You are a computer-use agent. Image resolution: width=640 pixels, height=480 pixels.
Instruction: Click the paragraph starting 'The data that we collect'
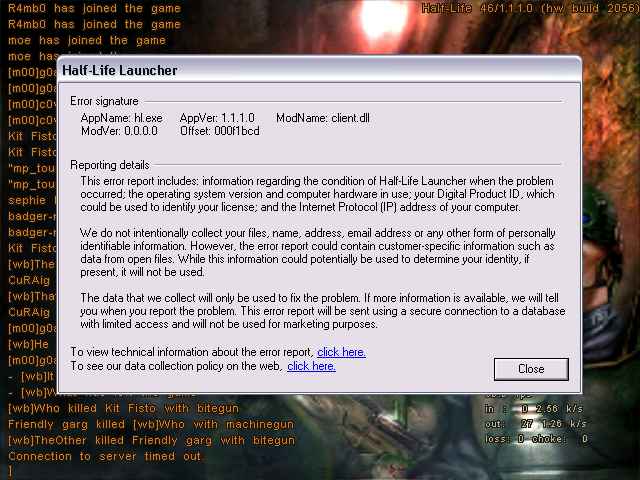[x=322, y=311]
